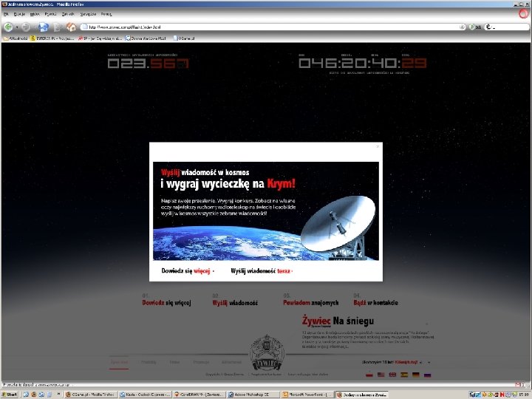Select step 02 Wyślij wiadomość
This screenshot has width=532, height=399.
(x=235, y=302)
